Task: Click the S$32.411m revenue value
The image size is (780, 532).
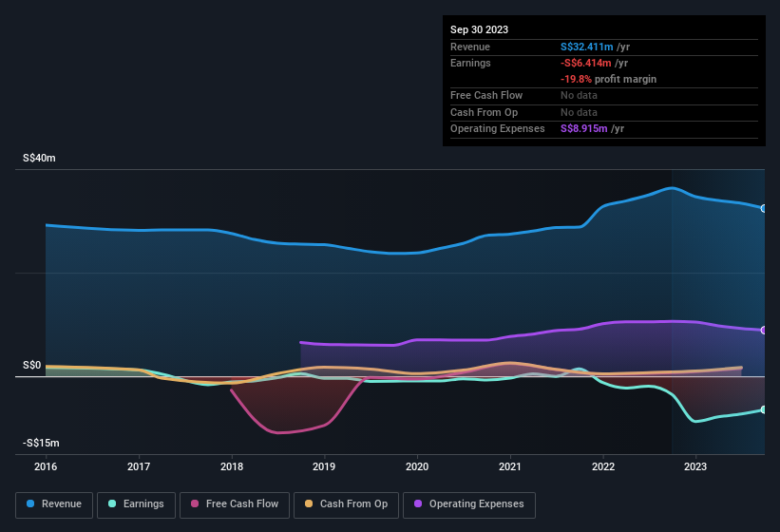Action: 586,47
